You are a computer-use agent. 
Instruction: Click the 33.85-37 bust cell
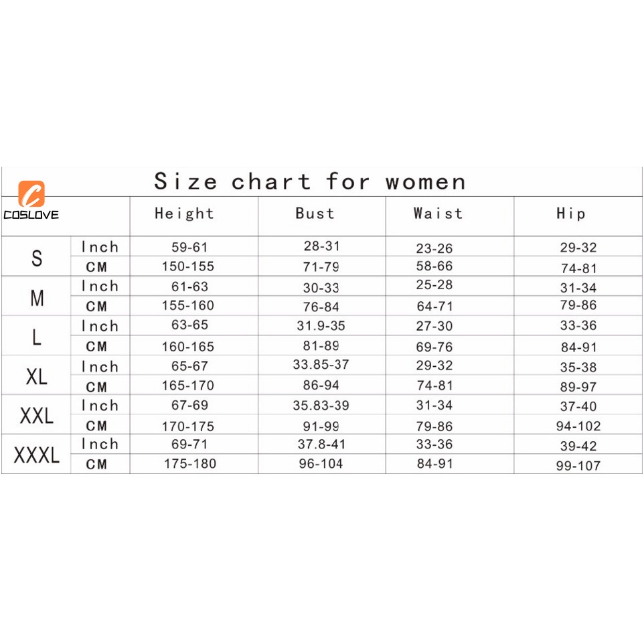click(x=321, y=366)
